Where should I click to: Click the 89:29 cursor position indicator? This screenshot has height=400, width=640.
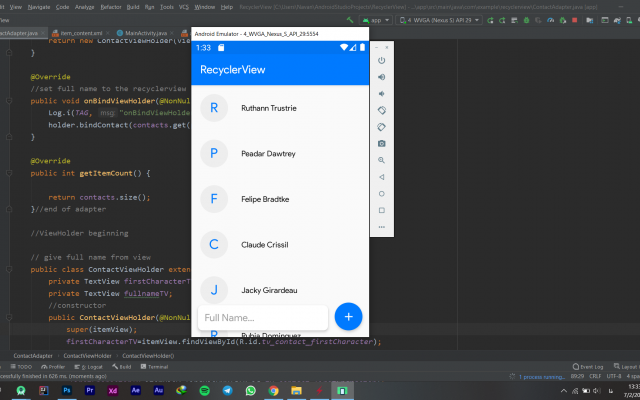point(577,376)
